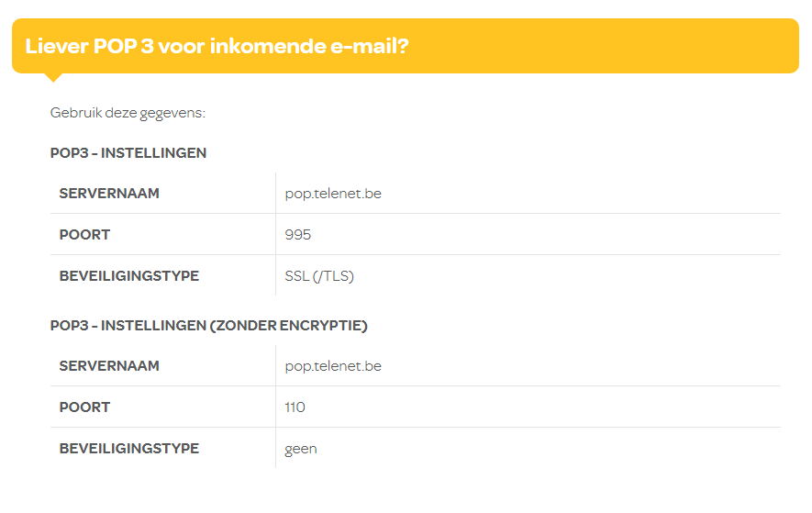Select the port number 995
The width and height of the screenshot is (812, 513).
[x=298, y=235]
